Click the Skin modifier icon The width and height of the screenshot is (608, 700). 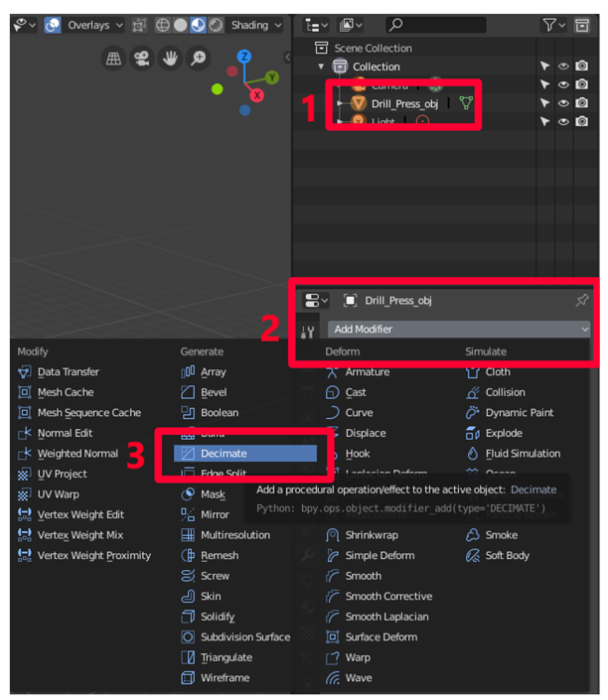click(x=188, y=597)
